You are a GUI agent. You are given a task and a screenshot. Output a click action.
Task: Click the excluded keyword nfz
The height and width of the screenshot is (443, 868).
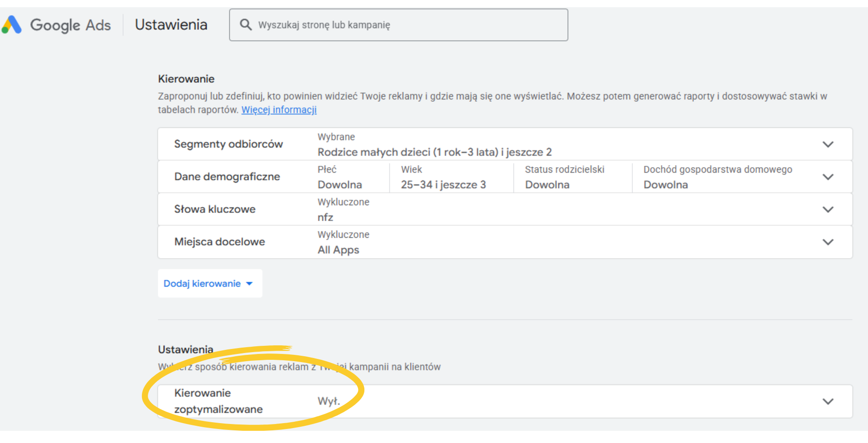[x=325, y=217]
